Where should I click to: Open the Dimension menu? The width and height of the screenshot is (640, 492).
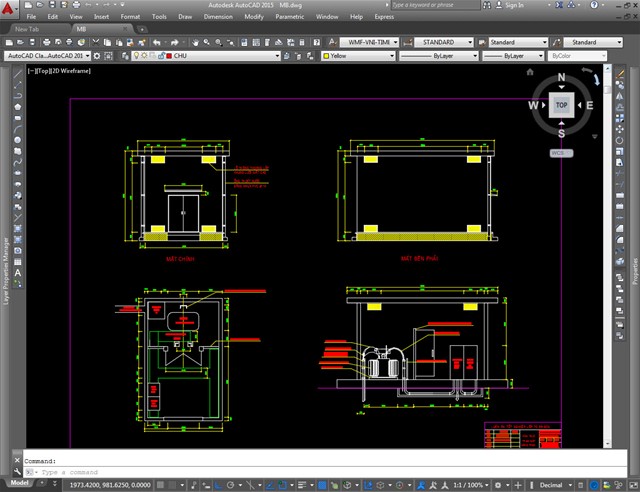(218, 17)
